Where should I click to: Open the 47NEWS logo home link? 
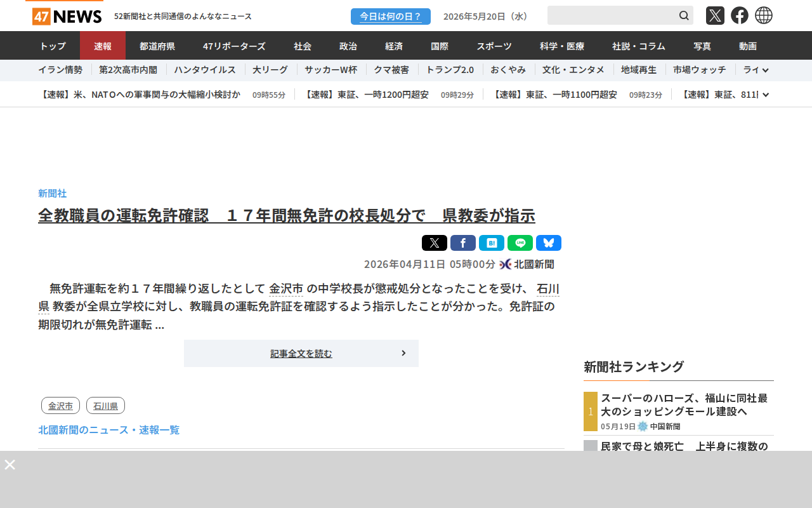[67, 16]
